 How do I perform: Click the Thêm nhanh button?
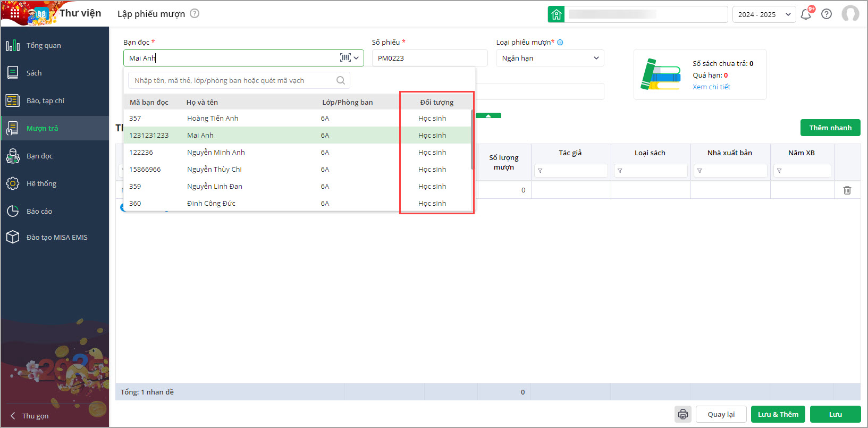click(x=830, y=128)
